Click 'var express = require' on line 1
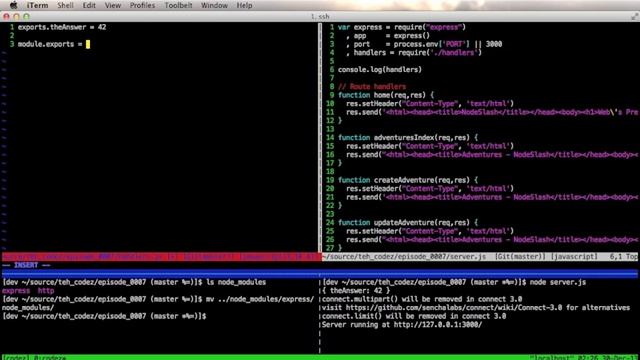The width and height of the screenshot is (640, 360). tap(402, 27)
